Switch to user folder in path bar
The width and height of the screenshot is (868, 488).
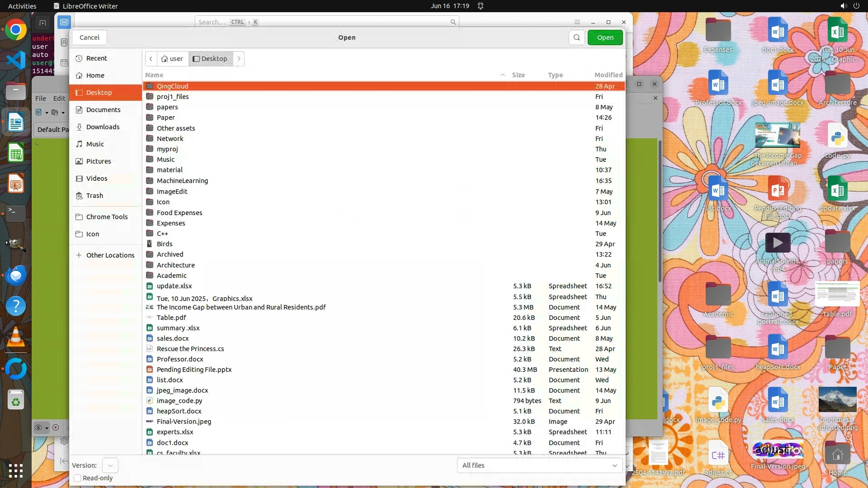coord(173,59)
